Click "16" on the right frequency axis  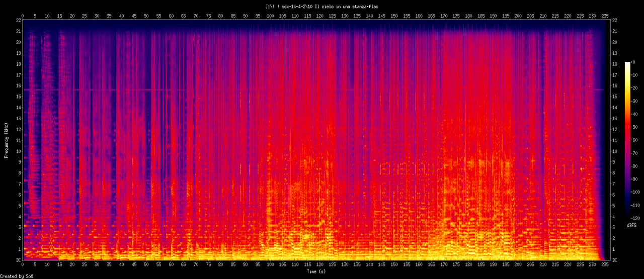[615, 85]
